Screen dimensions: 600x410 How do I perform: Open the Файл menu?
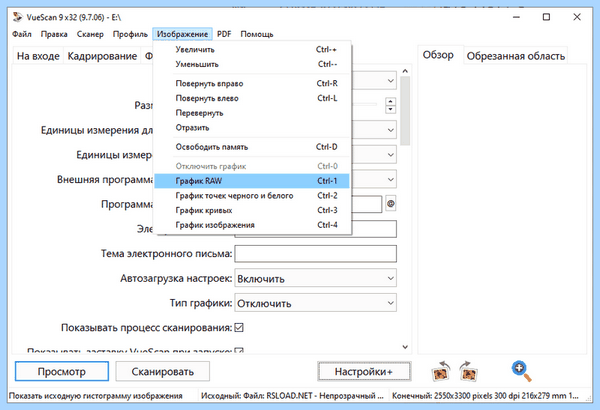[x=22, y=34]
